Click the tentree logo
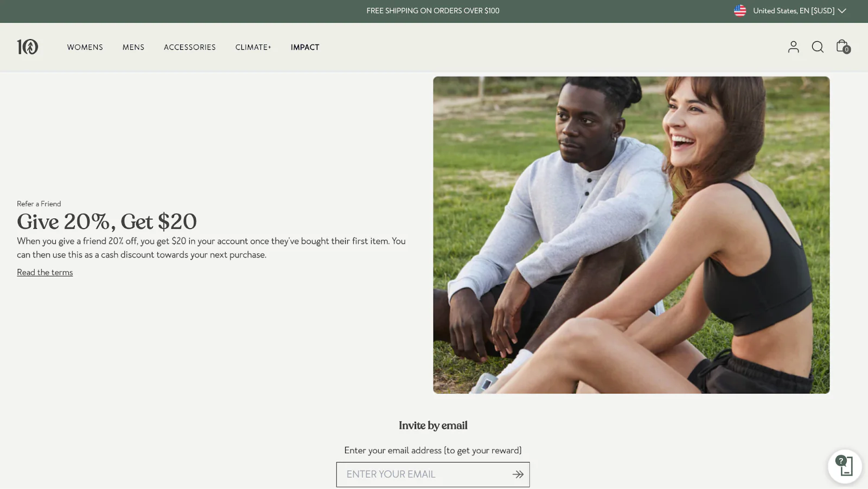 click(x=28, y=47)
